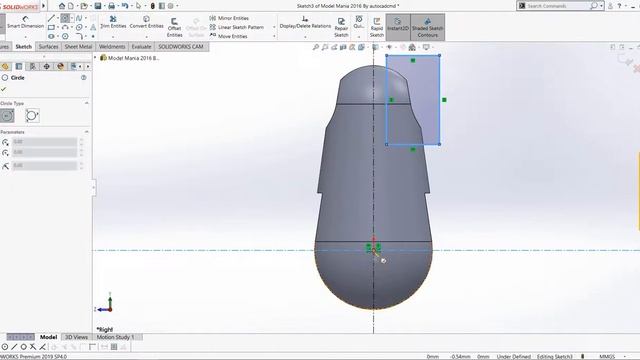Open the Edit Appearance icon in view toolbar
Screen dimensions: 640x360
pyautogui.click(x=403, y=47)
